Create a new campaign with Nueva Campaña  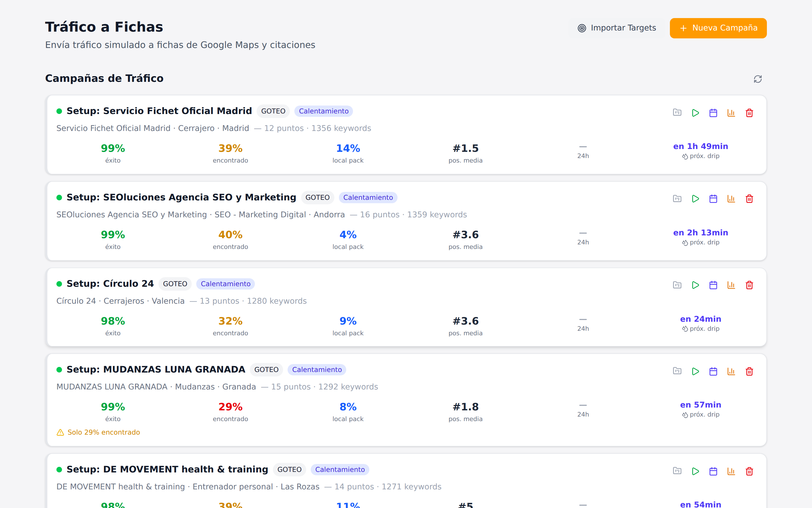pyautogui.click(x=718, y=28)
